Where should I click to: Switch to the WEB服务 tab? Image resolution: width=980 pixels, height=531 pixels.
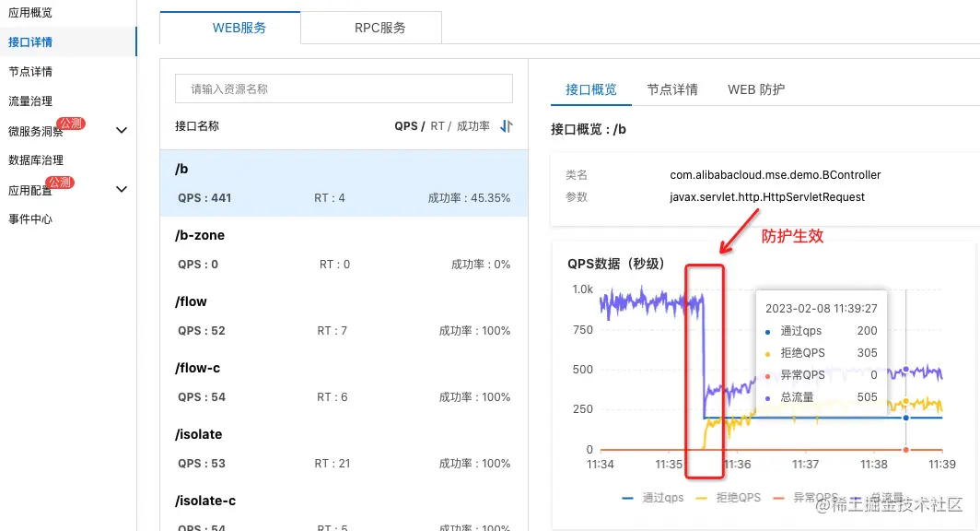pyautogui.click(x=230, y=28)
